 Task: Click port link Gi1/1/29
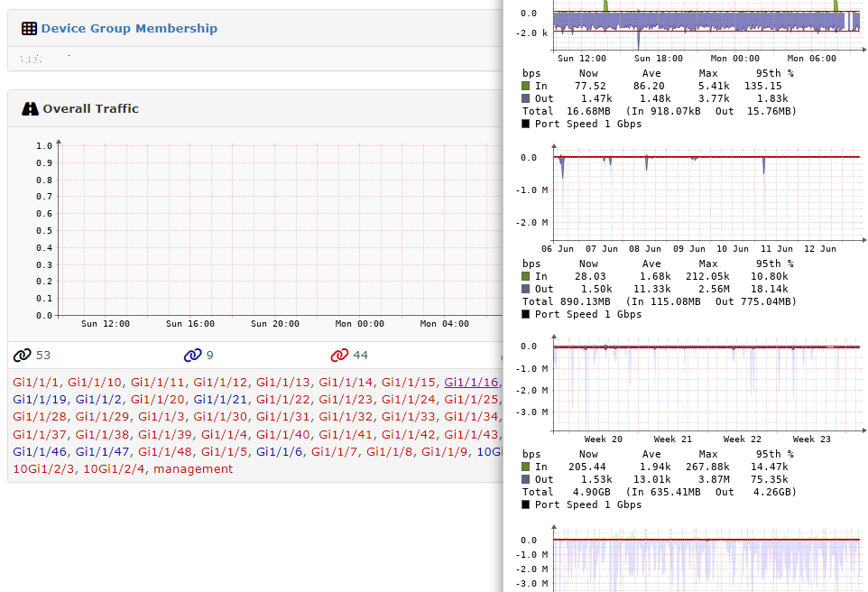102,416
